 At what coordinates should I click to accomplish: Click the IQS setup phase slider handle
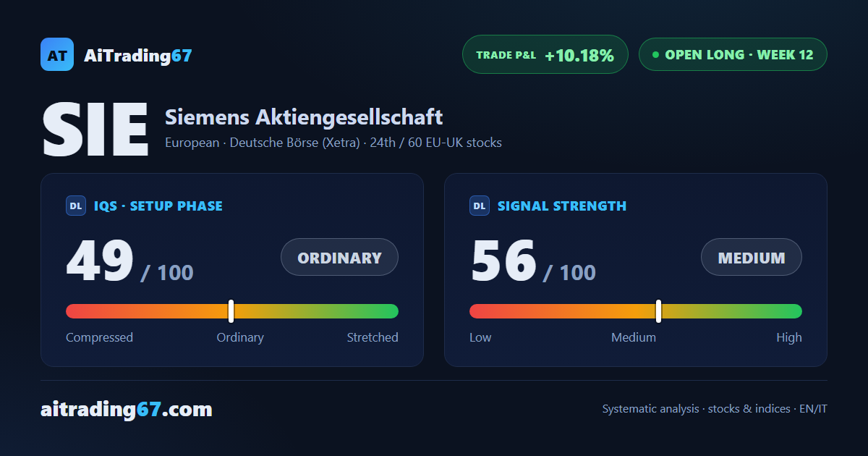point(231,311)
